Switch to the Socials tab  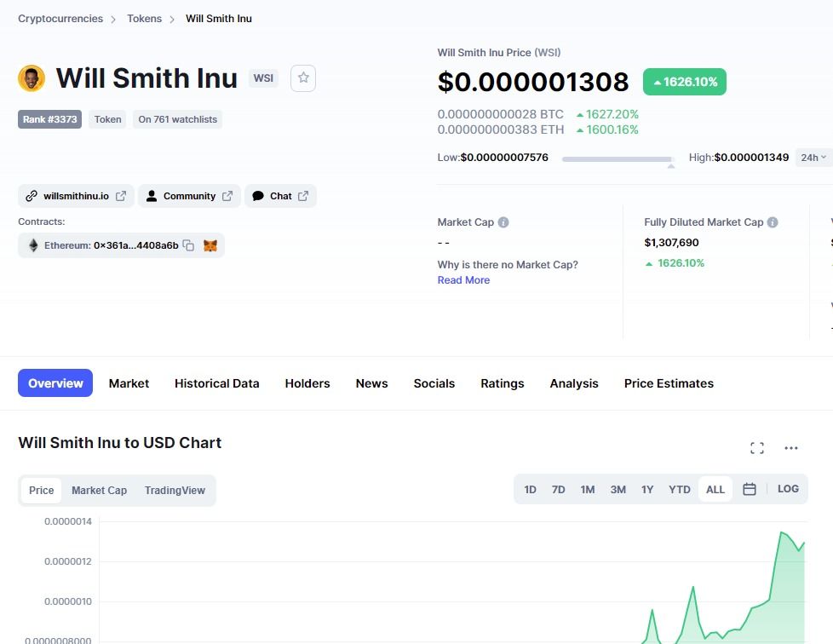[434, 383]
